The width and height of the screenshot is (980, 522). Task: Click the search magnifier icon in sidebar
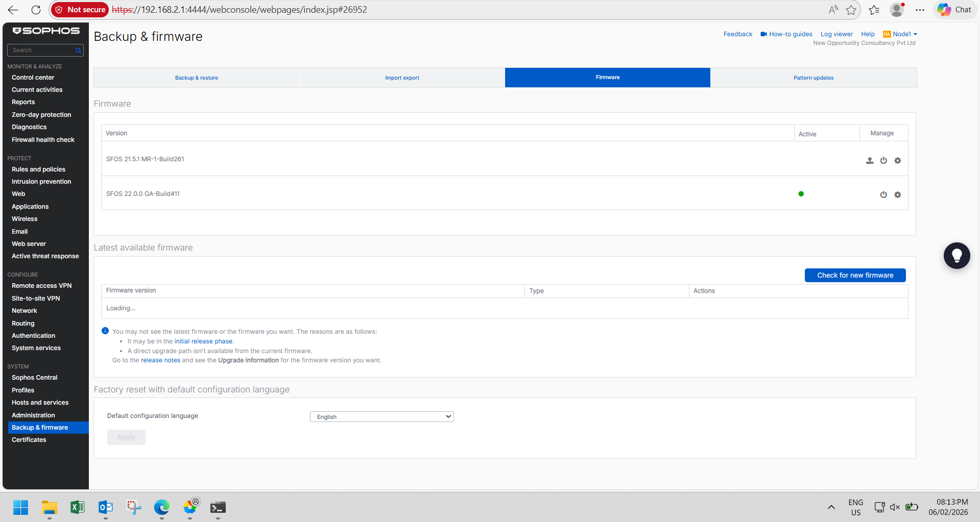pyautogui.click(x=78, y=51)
